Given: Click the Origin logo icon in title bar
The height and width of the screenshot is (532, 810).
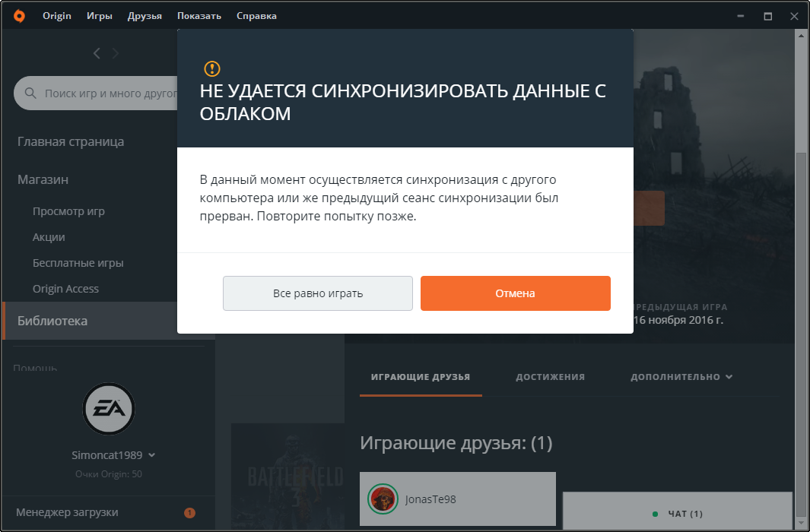Looking at the screenshot, I should tap(19, 16).
